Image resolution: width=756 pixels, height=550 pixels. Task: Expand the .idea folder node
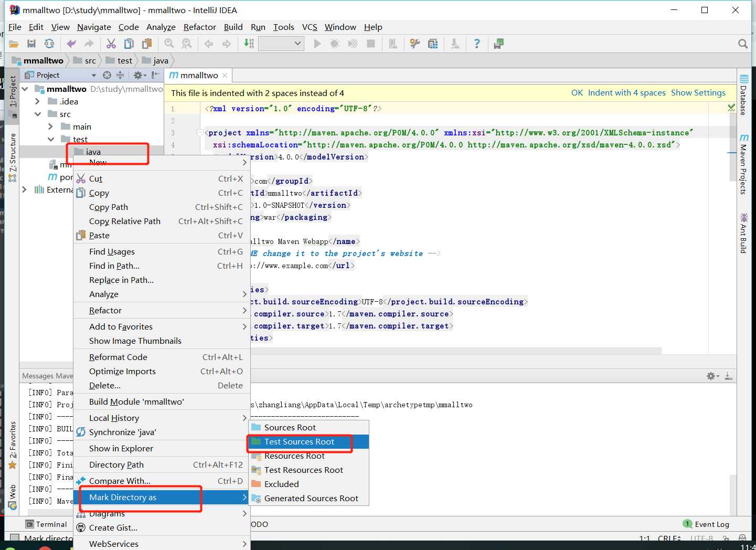pyautogui.click(x=37, y=101)
